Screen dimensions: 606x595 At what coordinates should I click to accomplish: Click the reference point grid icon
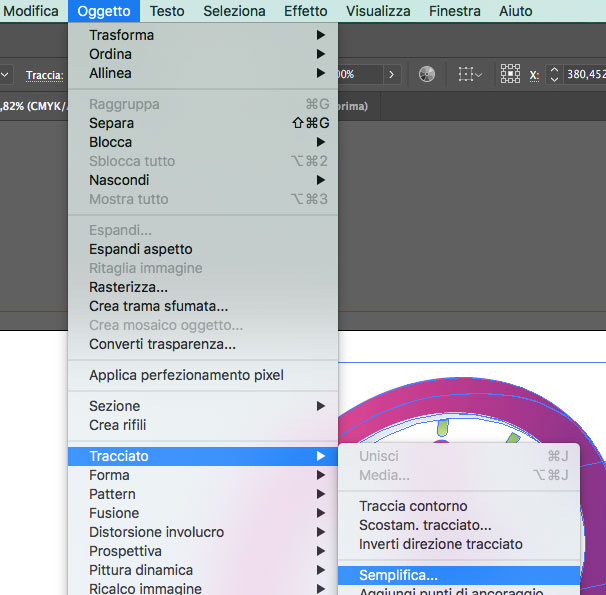pyautogui.click(x=510, y=74)
